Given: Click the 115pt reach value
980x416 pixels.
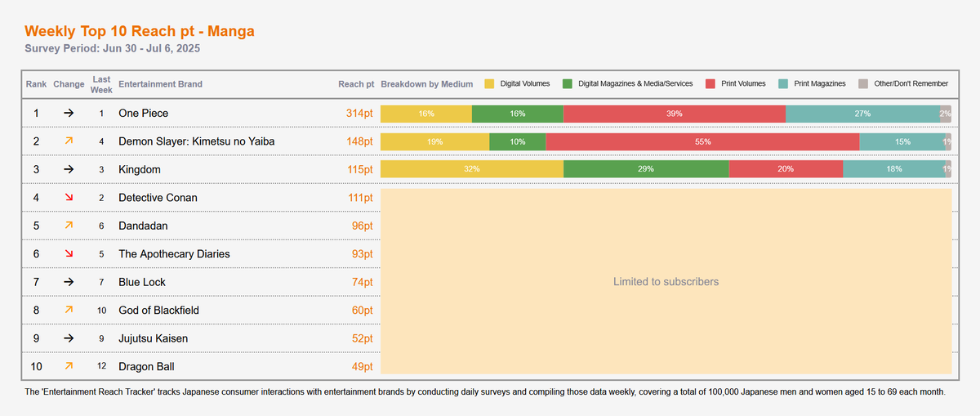Looking at the screenshot, I should [359, 169].
